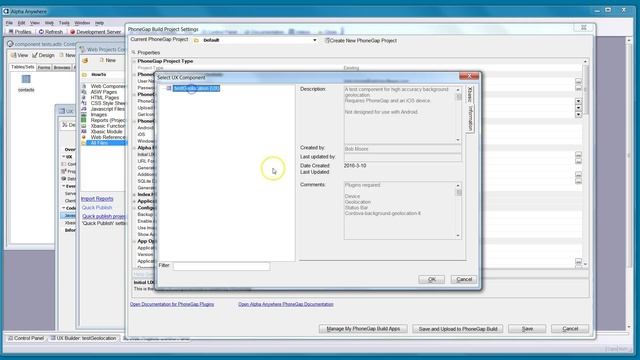Viewport: 640px width, 360px height.
Task: Open the Help menu
Action: (x=99, y=23)
